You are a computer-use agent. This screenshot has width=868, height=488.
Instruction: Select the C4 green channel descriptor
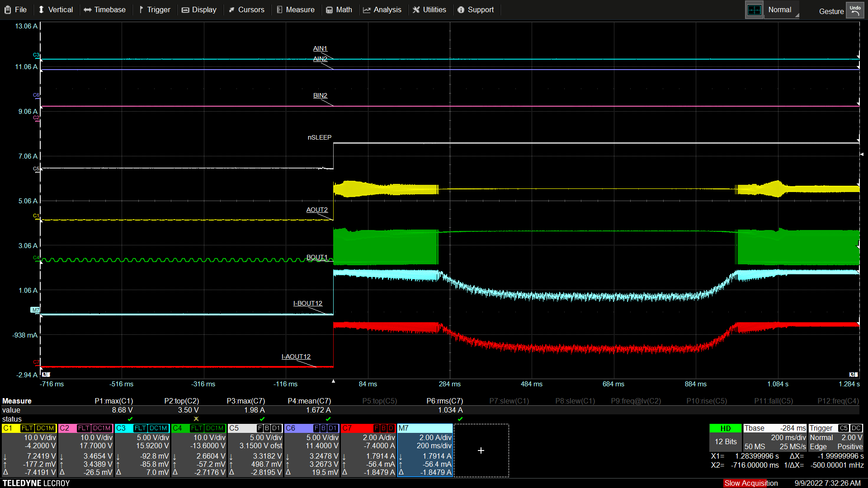178,428
